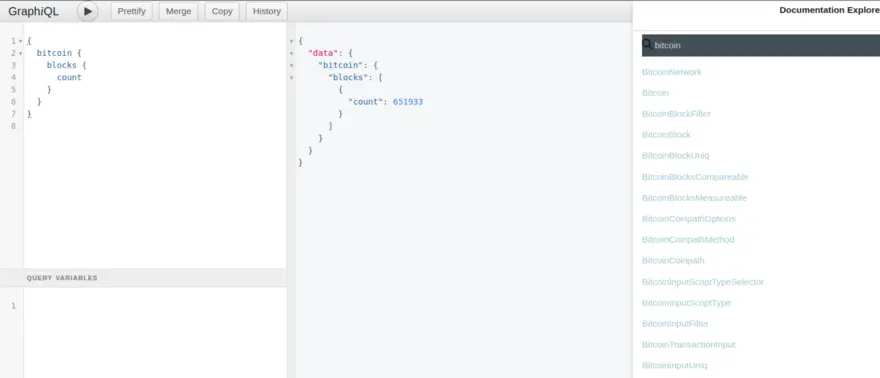Click empty line 8 in the query editor
Image resolution: width=880 pixels, height=378 pixels.
pos(155,126)
